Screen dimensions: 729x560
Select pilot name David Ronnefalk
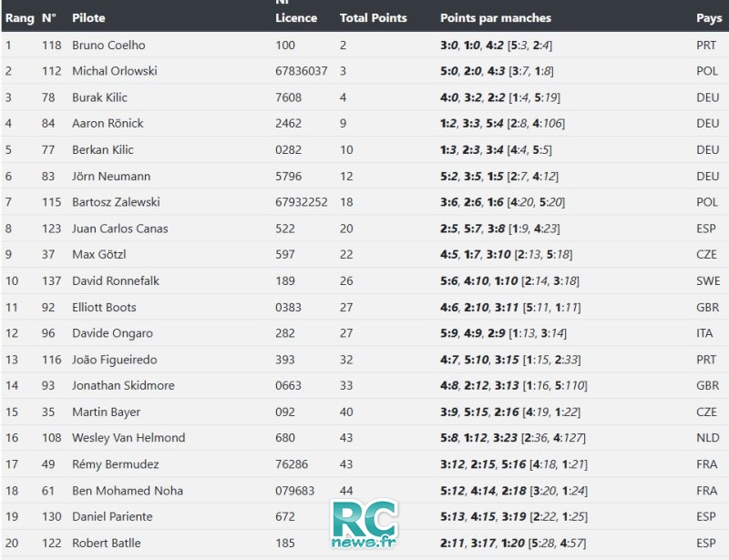coord(116,280)
